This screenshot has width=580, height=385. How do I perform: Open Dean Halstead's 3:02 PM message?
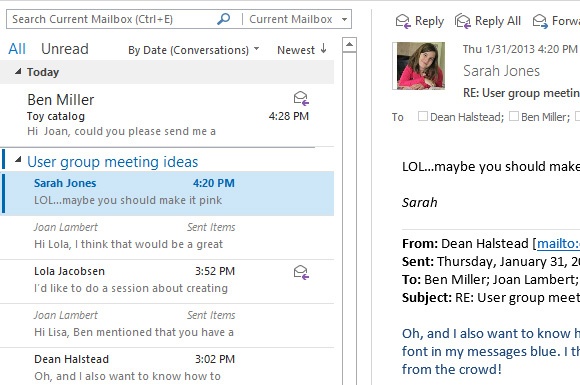coord(167,367)
